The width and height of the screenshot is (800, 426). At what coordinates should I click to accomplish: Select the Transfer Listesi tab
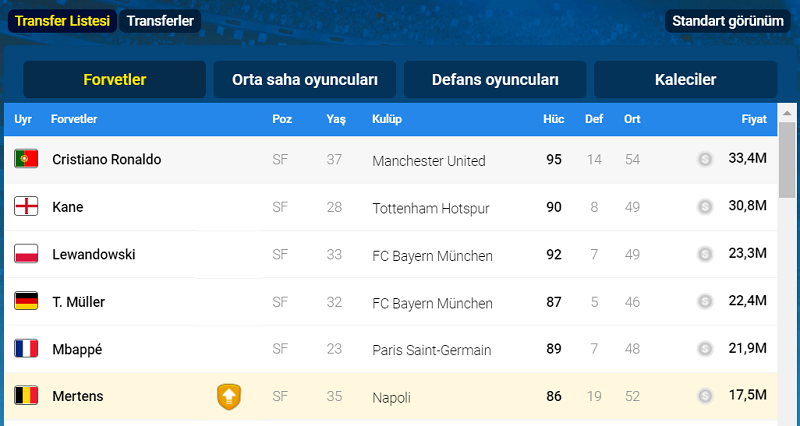click(x=63, y=21)
